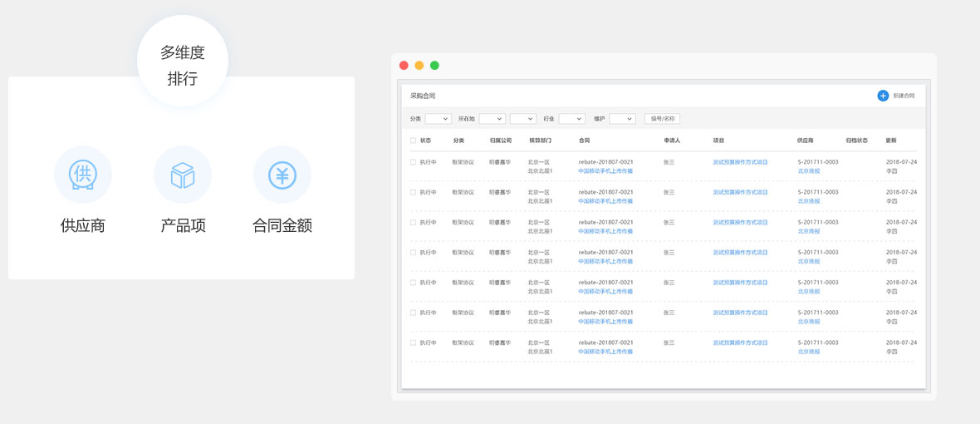This screenshot has height=424, width=980.
Task: Check the last contract row checkbox
Action: [413, 343]
